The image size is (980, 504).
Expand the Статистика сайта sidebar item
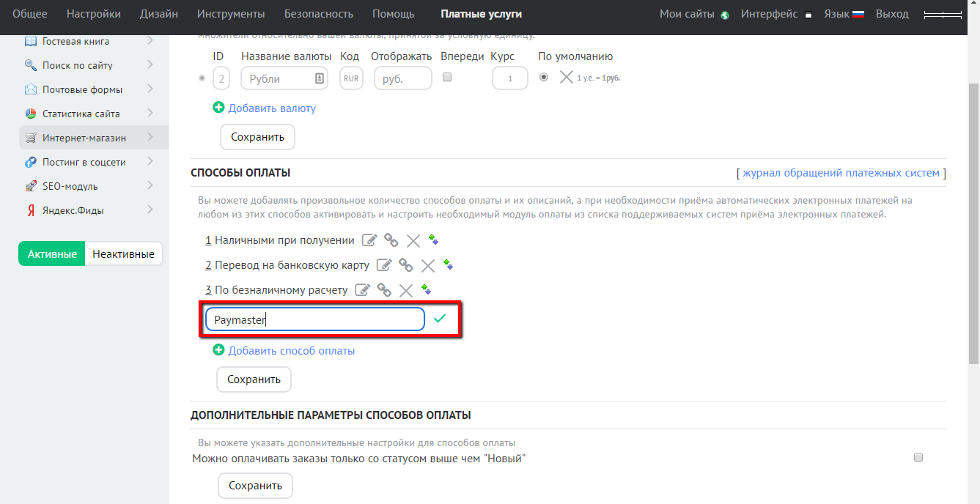(x=150, y=113)
